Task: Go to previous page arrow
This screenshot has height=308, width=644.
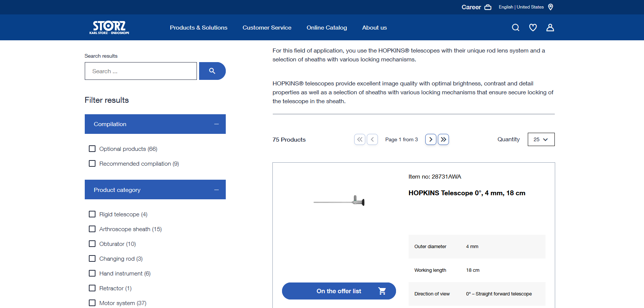Action: [372, 139]
